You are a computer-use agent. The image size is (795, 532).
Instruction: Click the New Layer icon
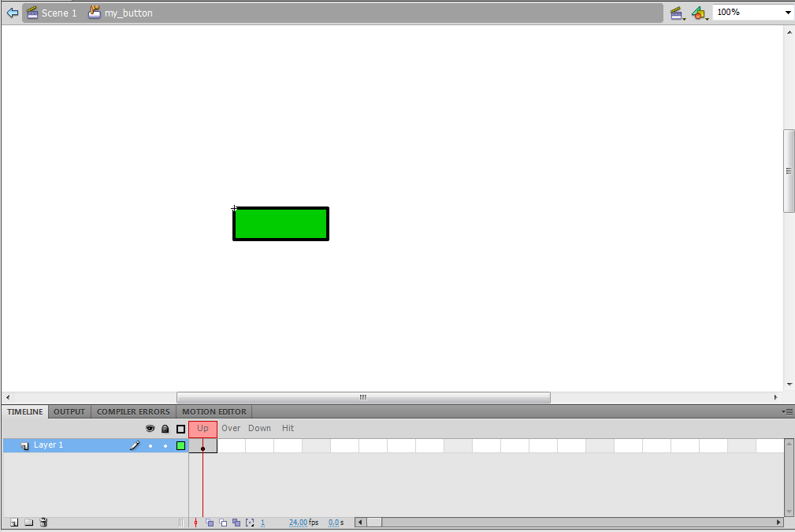tap(14, 523)
